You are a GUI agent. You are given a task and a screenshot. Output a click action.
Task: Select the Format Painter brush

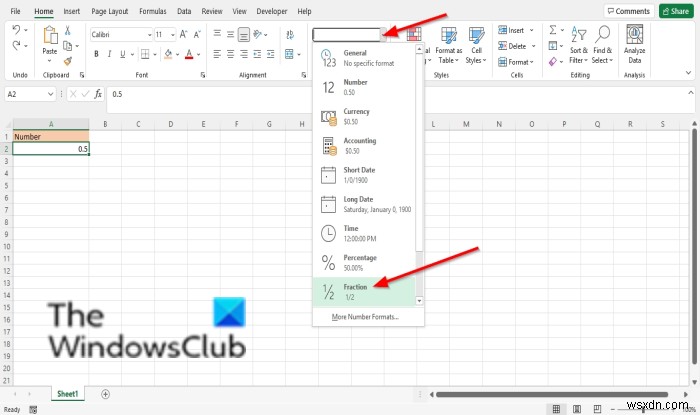coord(67,61)
